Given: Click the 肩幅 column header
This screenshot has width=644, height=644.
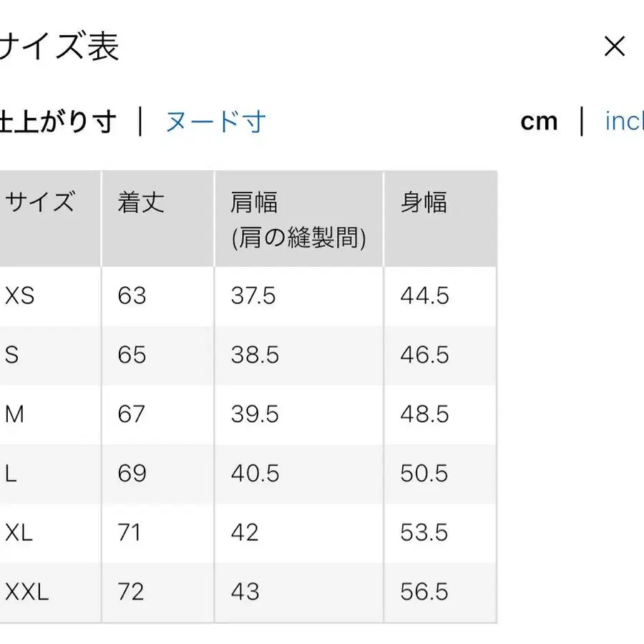Looking at the screenshot, I should point(253,203).
